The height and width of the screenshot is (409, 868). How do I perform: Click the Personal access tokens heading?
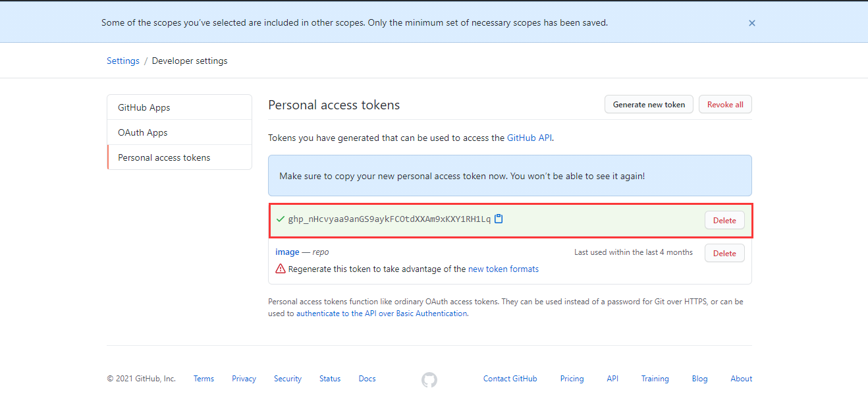pos(334,105)
